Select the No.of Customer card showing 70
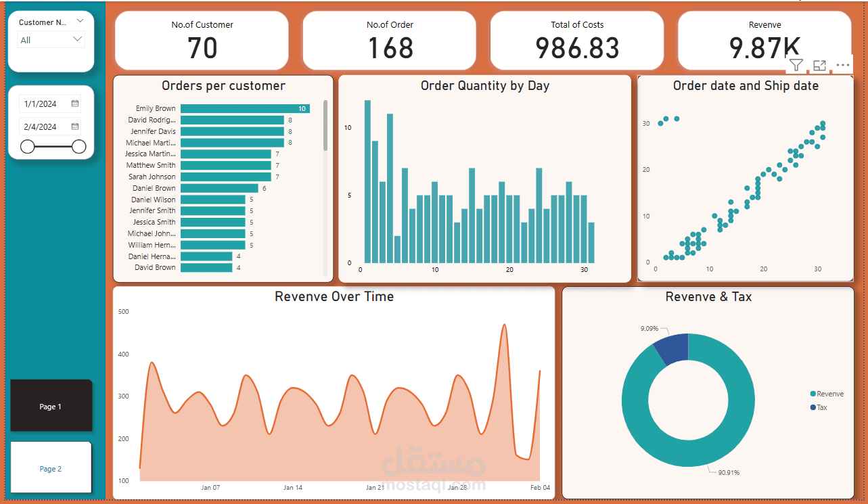Image resolution: width=868 pixels, height=504 pixels. [201, 40]
